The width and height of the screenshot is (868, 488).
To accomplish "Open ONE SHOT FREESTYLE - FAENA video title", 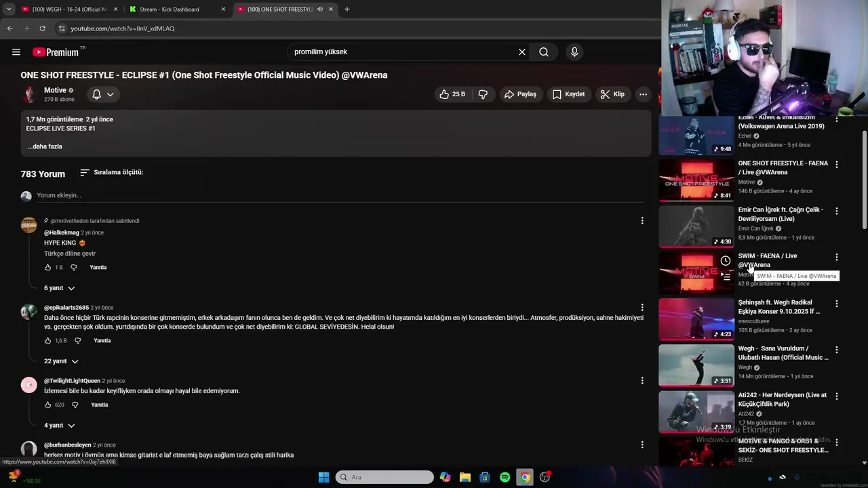I will [x=783, y=167].
